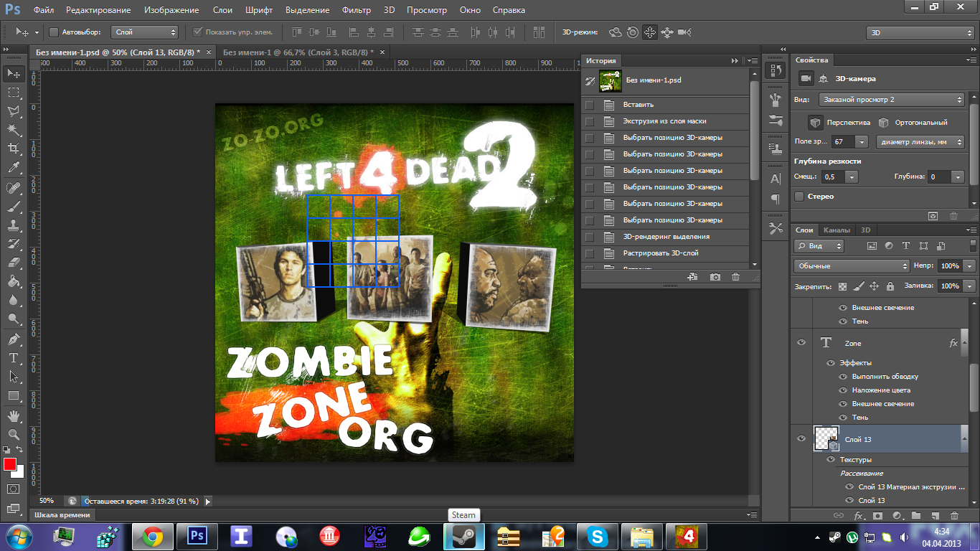Select the Eyedropper tool
The width and height of the screenshot is (980, 551).
coord(13,168)
